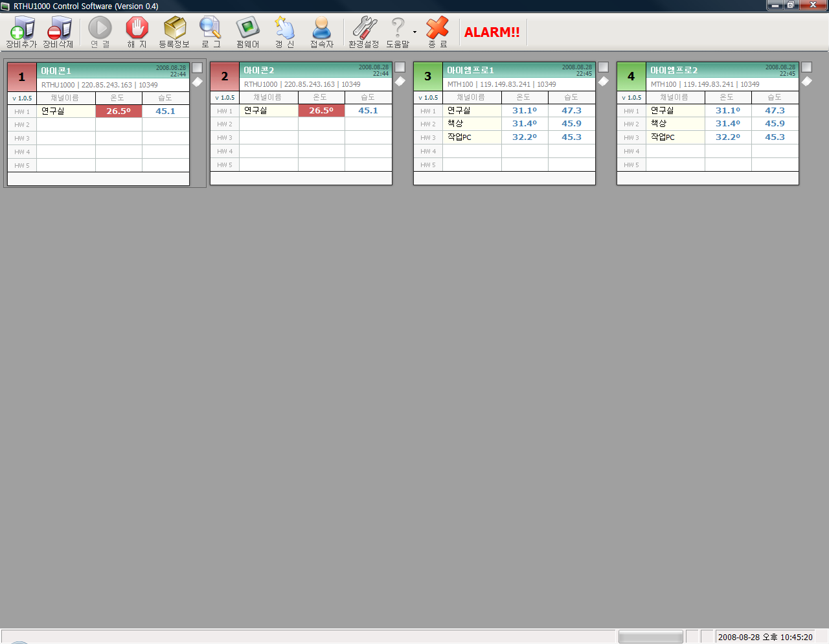
Task: Click the 장비삭제 delete device icon
Action: tap(58, 32)
